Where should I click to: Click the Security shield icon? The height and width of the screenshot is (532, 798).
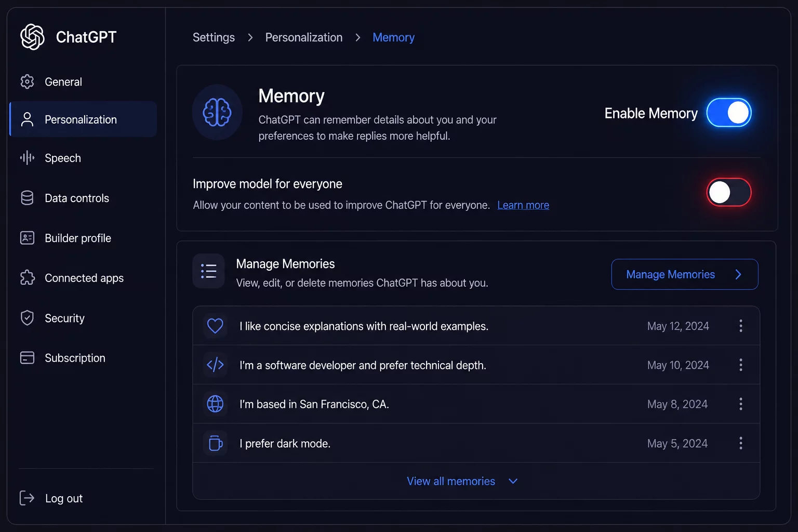pos(27,318)
